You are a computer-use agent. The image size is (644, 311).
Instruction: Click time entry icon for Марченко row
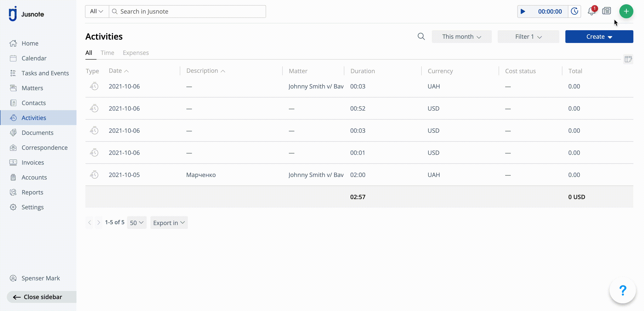click(94, 175)
